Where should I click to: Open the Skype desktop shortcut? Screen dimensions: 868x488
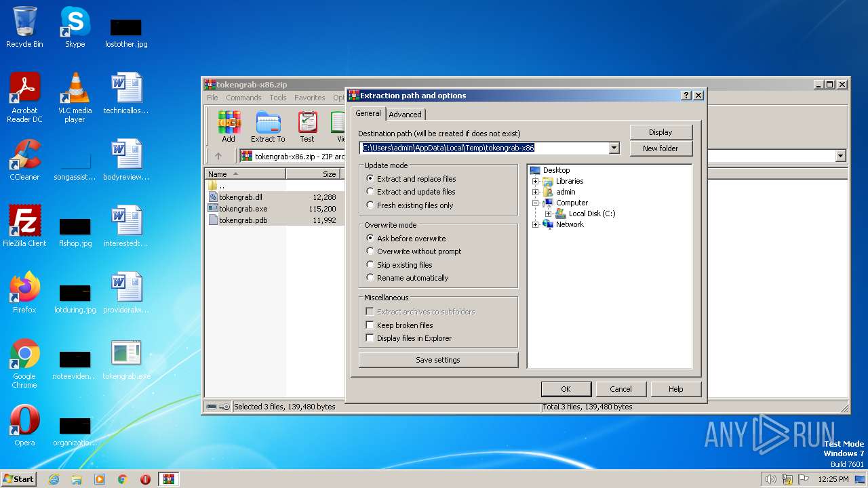pyautogui.click(x=75, y=27)
